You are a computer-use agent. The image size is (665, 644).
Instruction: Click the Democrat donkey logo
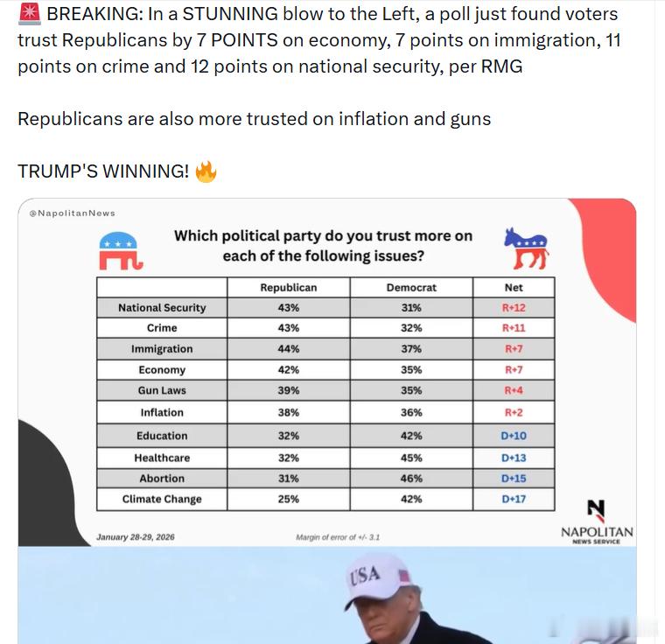(527, 248)
